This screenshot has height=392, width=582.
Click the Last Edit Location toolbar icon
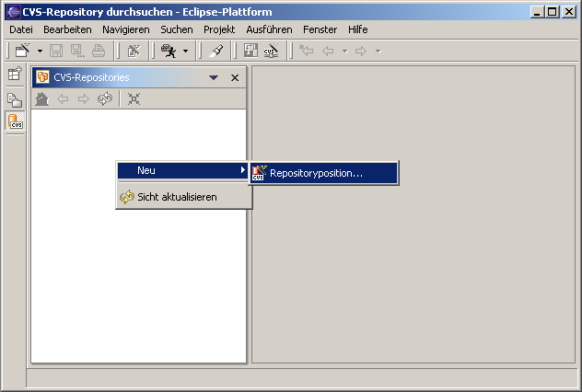[307, 51]
